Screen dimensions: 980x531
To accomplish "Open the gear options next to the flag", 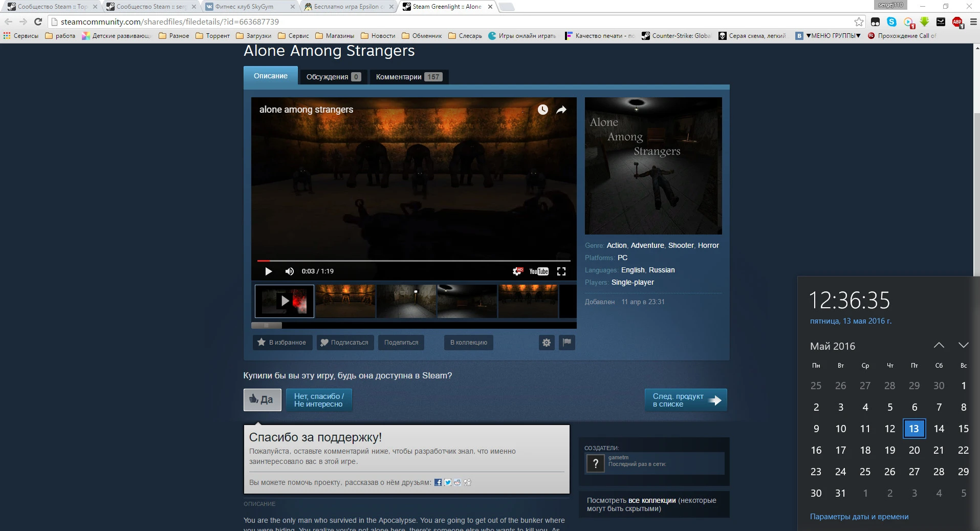I will click(x=547, y=343).
